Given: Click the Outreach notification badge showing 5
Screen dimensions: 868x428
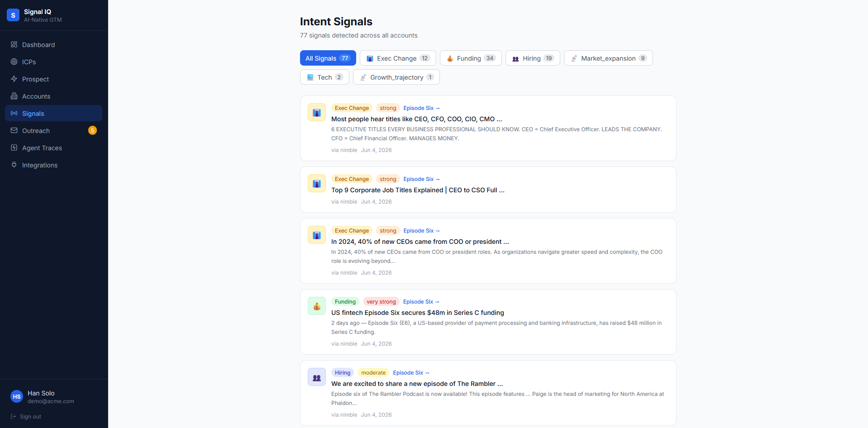Looking at the screenshot, I should (x=92, y=130).
